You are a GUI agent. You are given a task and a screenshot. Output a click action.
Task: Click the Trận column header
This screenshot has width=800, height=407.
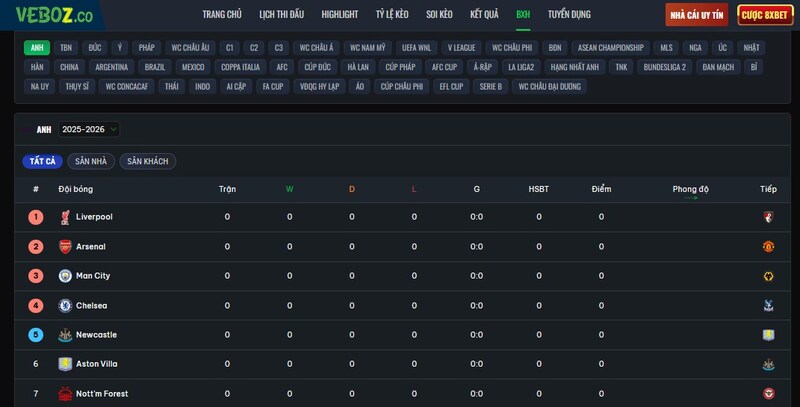click(227, 189)
